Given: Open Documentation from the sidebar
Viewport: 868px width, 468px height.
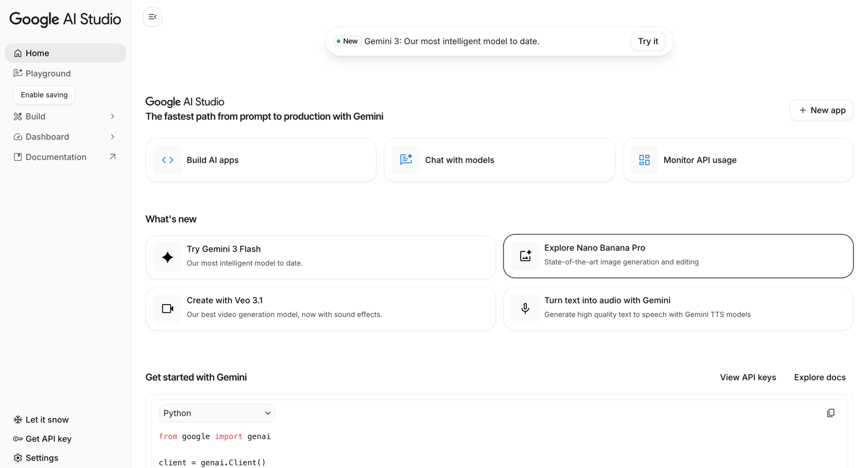Looking at the screenshot, I should (56, 157).
